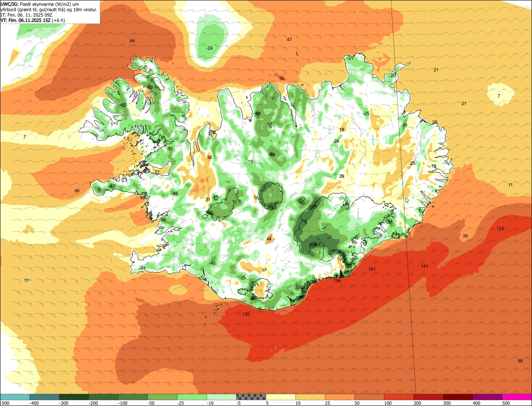532x406 pixels.
Task: Click the map value '141' southeast of Iceland
Action: [424, 266]
